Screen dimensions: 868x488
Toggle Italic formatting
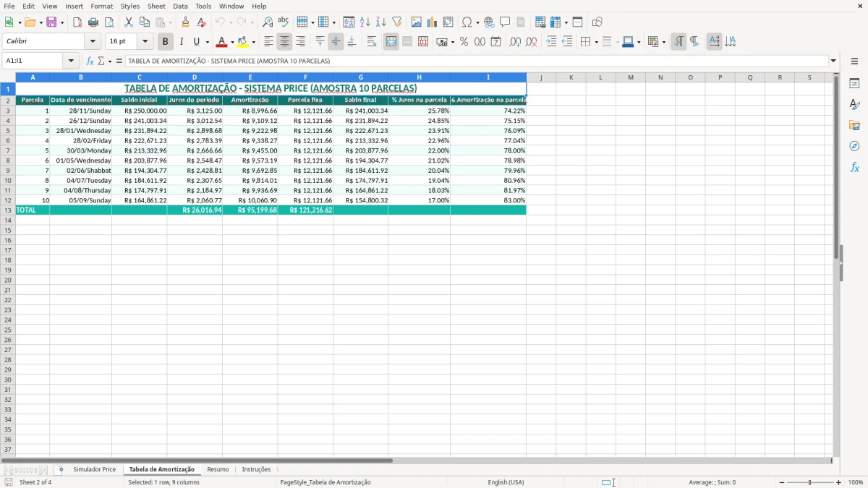point(181,42)
